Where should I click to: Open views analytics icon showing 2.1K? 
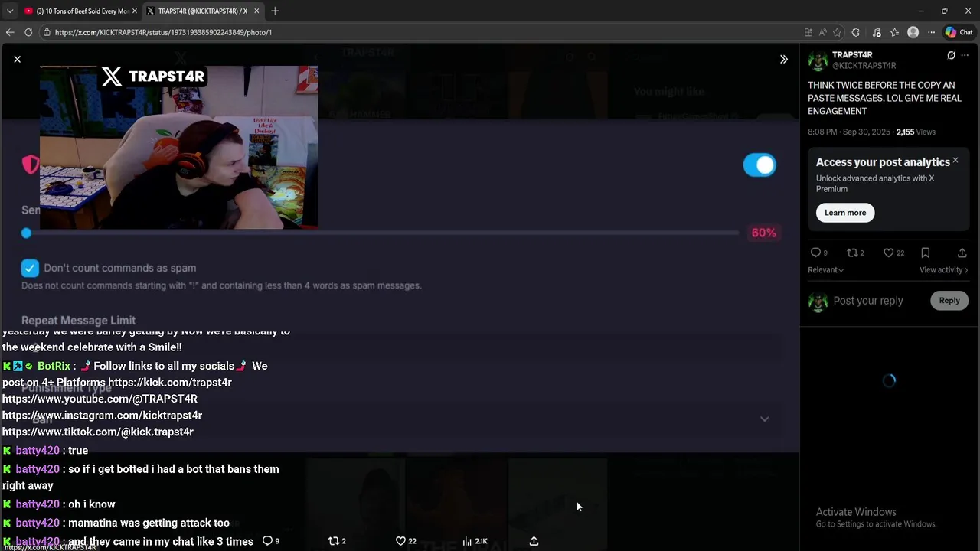pyautogui.click(x=475, y=540)
